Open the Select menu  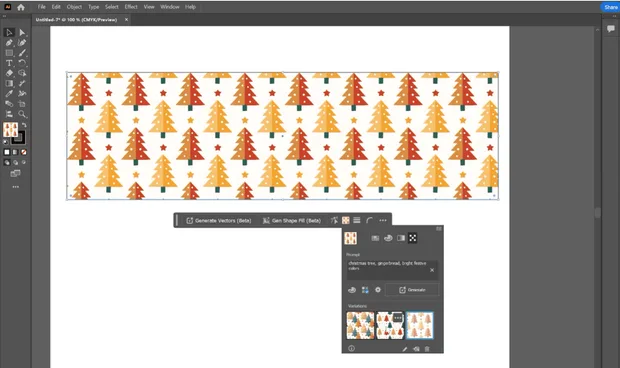pos(112,7)
